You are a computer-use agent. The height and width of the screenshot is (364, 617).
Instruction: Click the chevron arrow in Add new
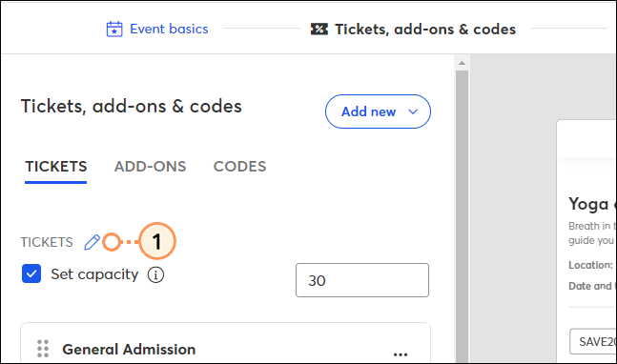coord(413,111)
